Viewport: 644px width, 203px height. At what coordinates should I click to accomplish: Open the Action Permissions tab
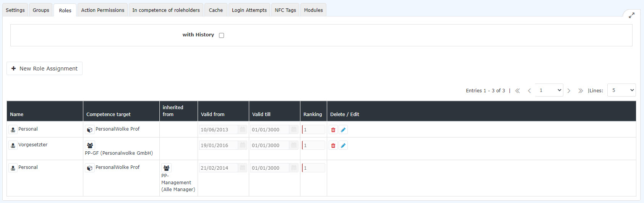coord(102,10)
